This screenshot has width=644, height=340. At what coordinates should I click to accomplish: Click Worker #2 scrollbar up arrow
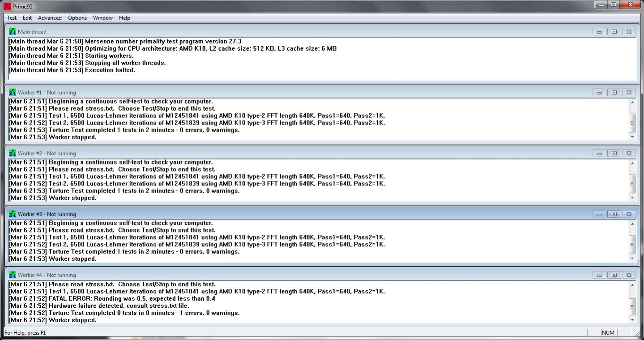[x=632, y=163]
